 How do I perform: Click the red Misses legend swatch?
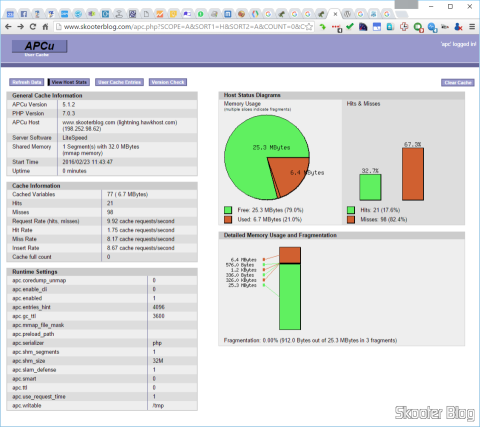[351, 220]
